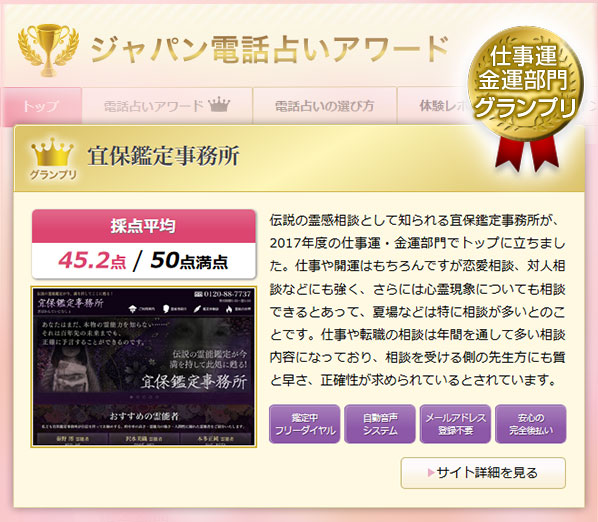The width and height of the screenshot is (598, 522).
Task: Open the 体験レポ tab
Action: point(435,106)
